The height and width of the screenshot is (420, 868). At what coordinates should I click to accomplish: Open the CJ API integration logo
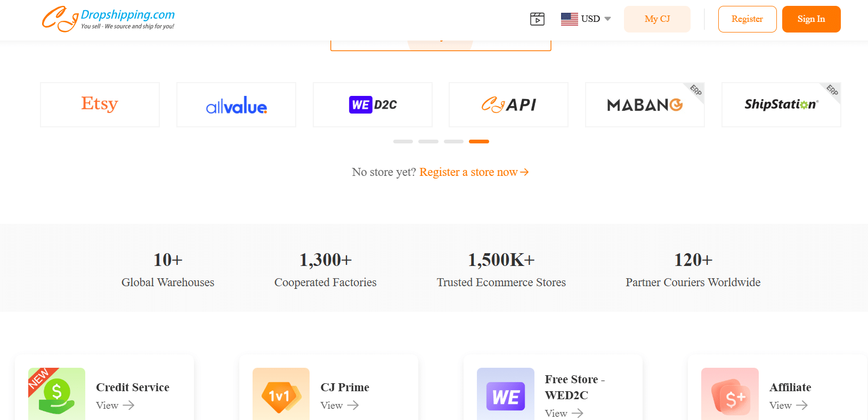pos(508,104)
